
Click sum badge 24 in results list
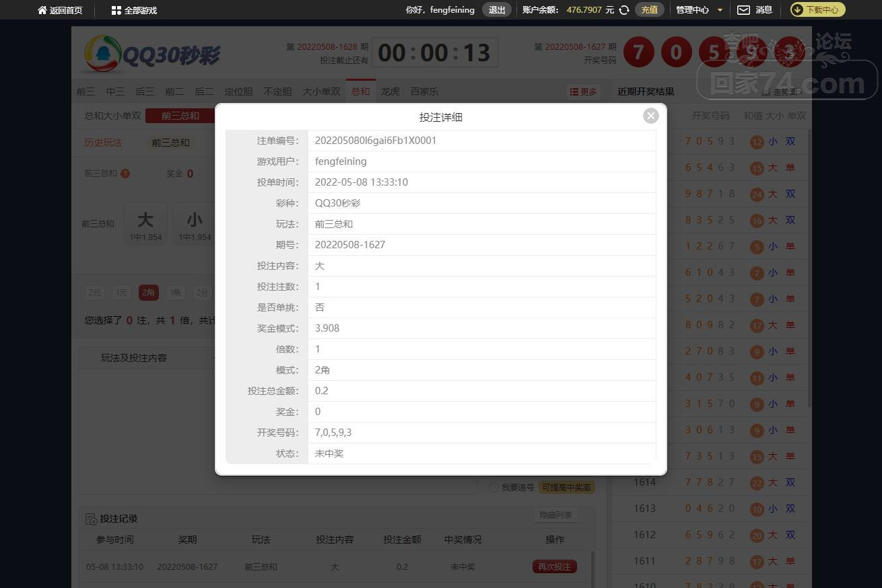point(757,194)
